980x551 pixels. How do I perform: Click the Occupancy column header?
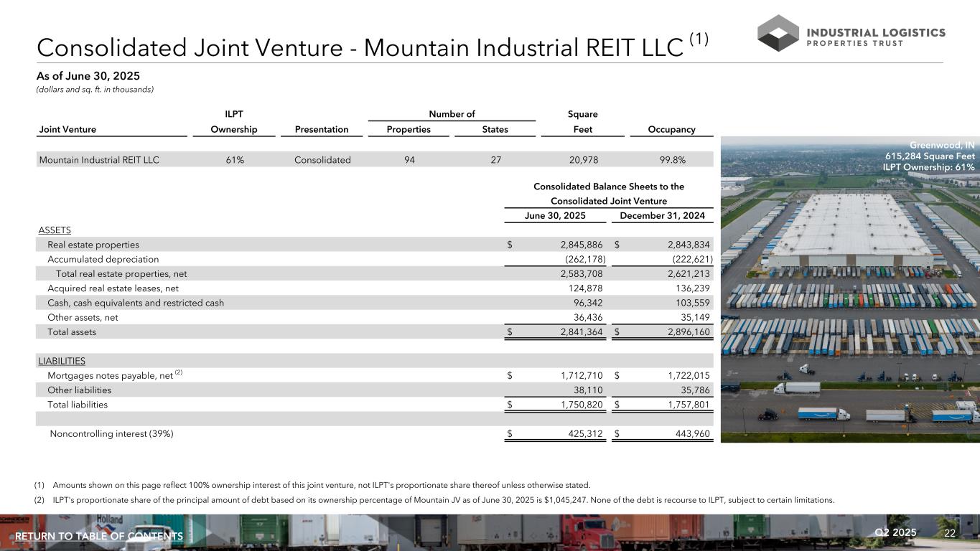pos(671,129)
